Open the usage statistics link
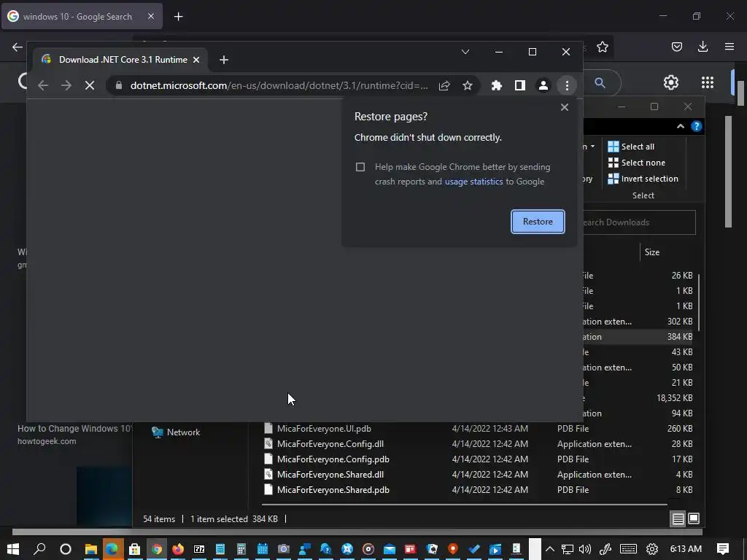747x560 pixels. (473, 182)
